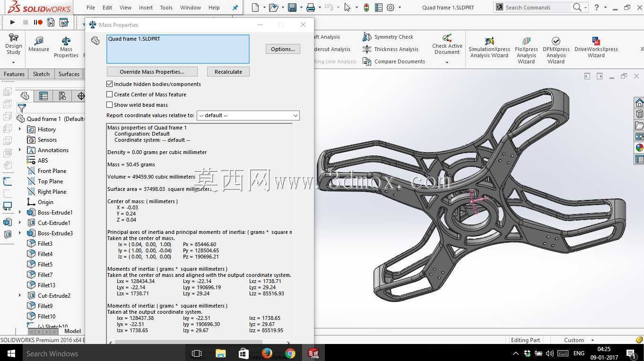
Task: Expand Cut-Extrude1 feature
Action: click(x=20, y=223)
